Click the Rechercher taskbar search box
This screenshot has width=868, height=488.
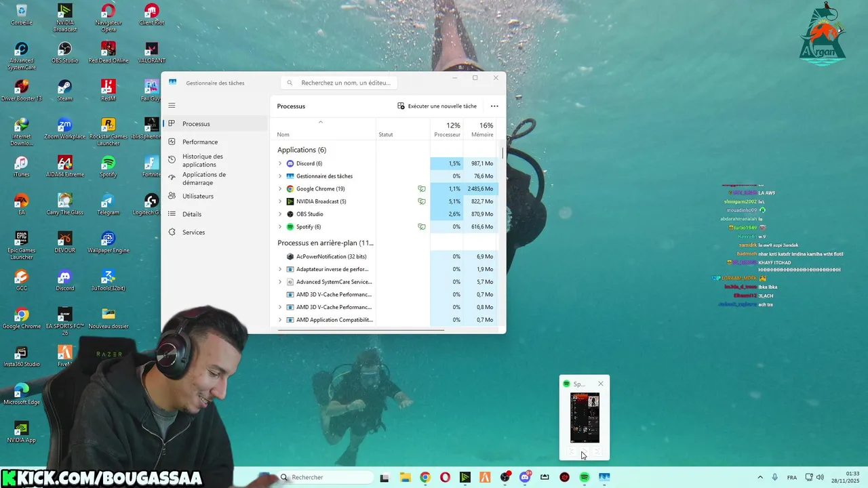click(x=325, y=477)
